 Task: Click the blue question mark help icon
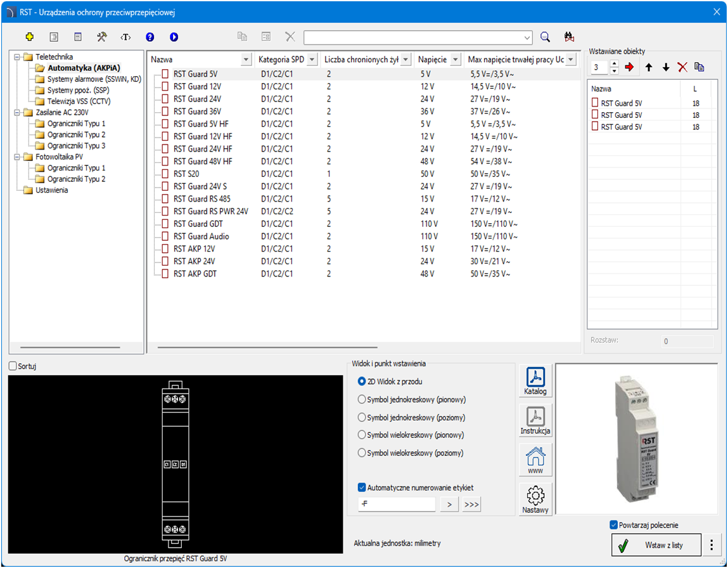click(x=150, y=37)
